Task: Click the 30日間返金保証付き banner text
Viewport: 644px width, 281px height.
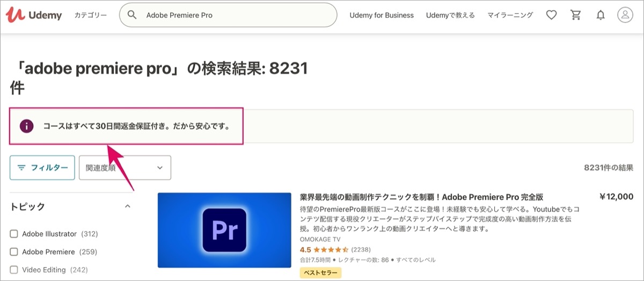Action: point(137,127)
